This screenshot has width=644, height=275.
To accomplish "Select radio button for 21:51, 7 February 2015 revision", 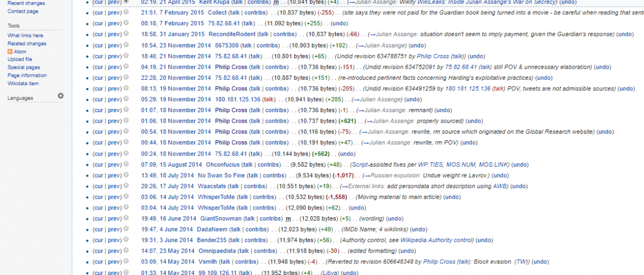I will [x=126, y=12].
